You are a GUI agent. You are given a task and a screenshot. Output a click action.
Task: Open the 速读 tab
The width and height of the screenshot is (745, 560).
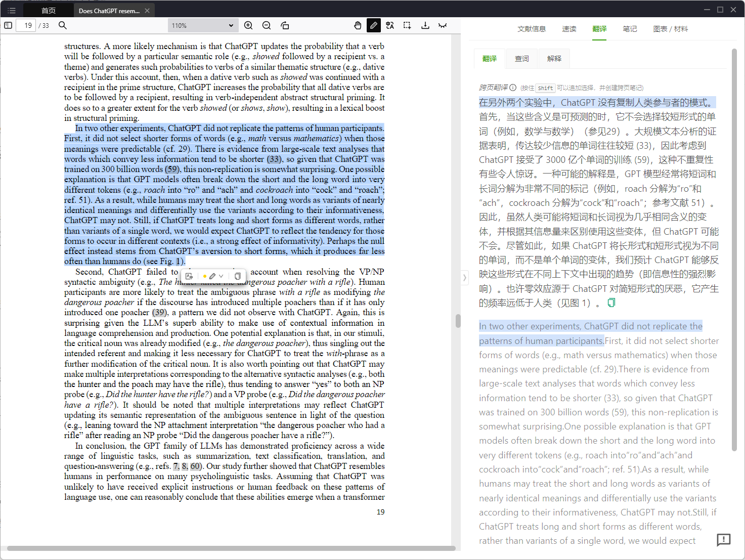(x=569, y=29)
